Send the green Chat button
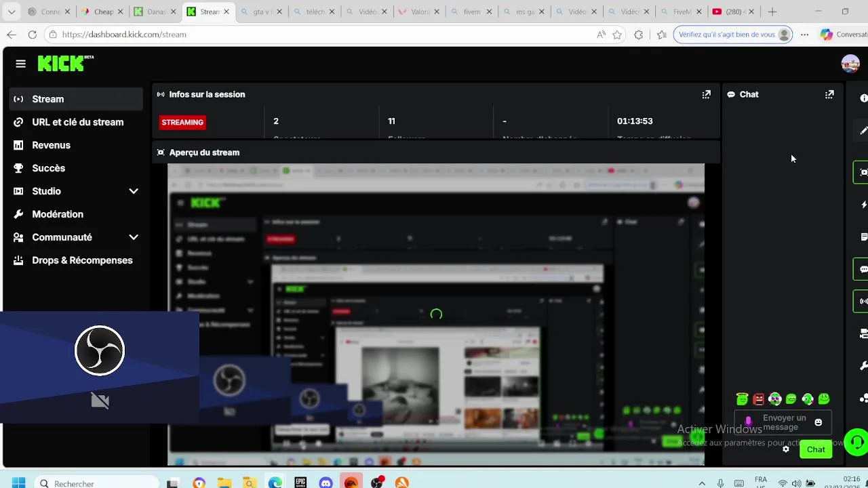The height and width of the screenshot is (488, 868). 816,449
